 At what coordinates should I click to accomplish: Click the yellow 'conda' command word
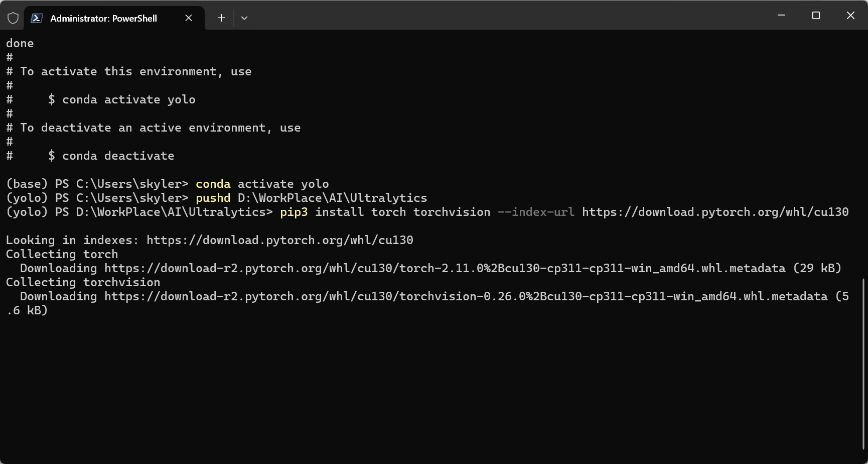[213, 184]
